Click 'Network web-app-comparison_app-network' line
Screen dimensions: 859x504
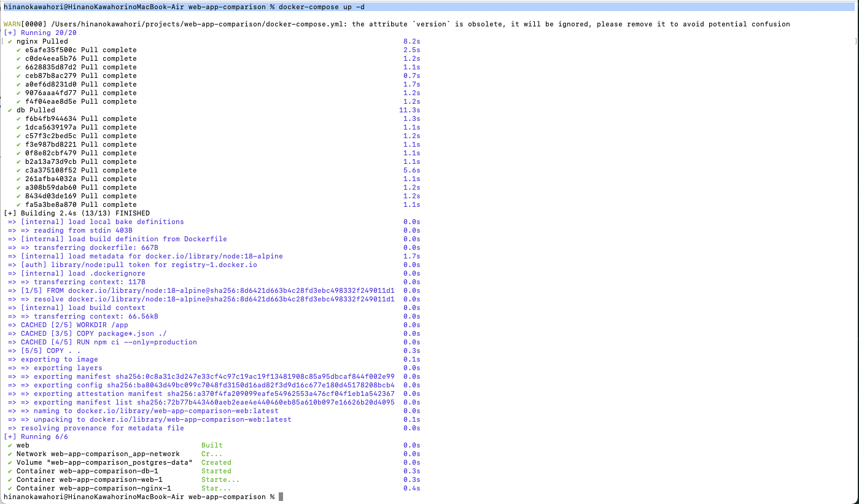tap(98, 454)
